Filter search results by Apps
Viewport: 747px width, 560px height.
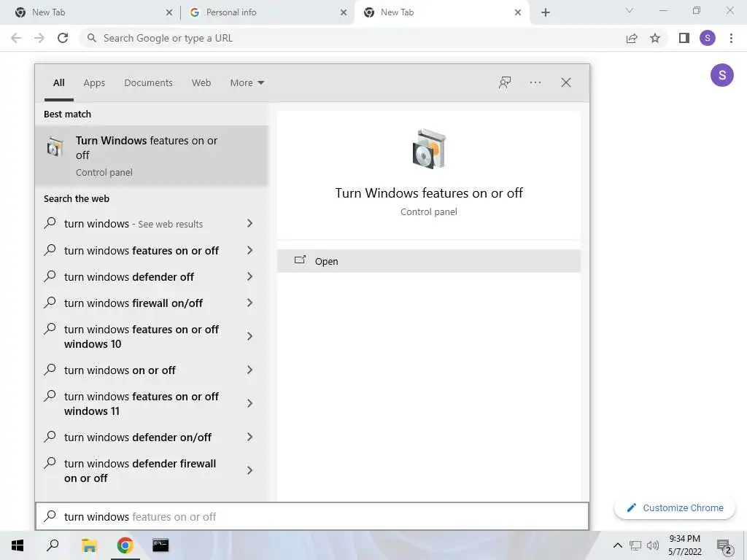(94, 83)
